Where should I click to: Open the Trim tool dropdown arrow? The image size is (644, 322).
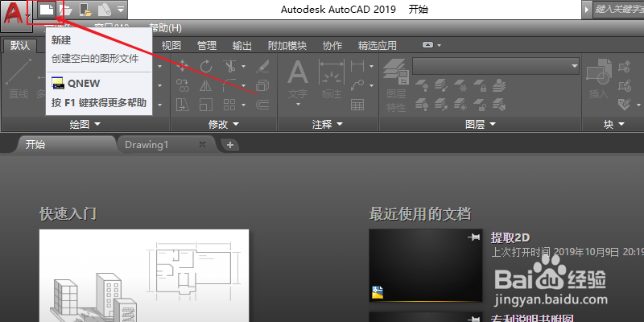point(243,66)
